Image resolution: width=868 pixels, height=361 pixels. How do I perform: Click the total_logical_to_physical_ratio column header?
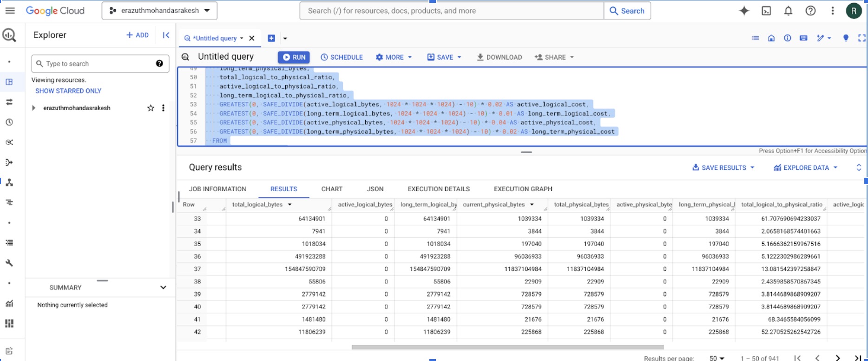pos(782,204)
